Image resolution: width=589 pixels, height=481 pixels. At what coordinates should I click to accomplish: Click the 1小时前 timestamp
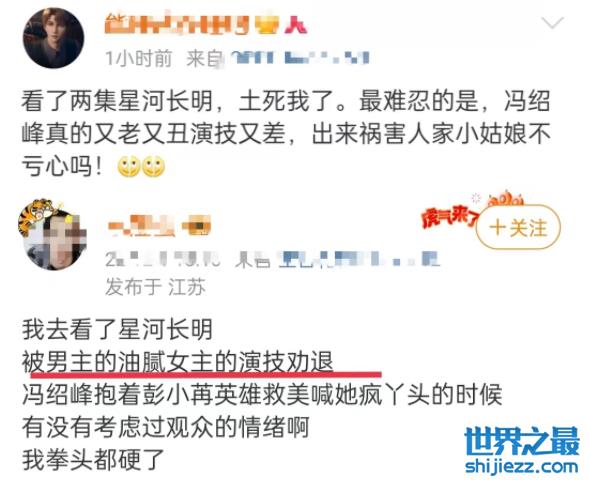pos(139,59)
